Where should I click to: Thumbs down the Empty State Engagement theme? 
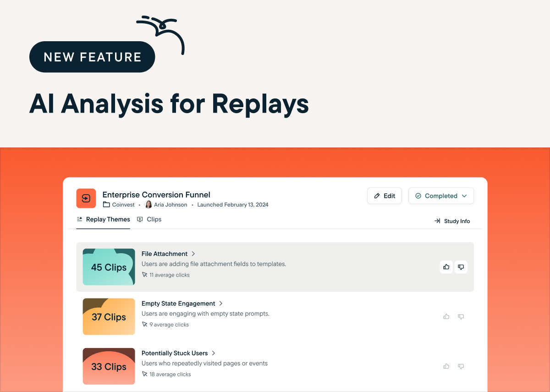coord(461,316)
